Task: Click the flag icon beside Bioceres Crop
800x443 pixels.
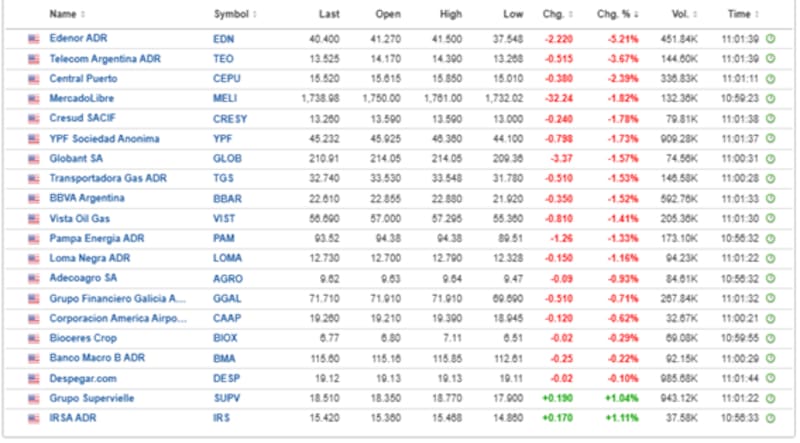Action: coord(34,338)
